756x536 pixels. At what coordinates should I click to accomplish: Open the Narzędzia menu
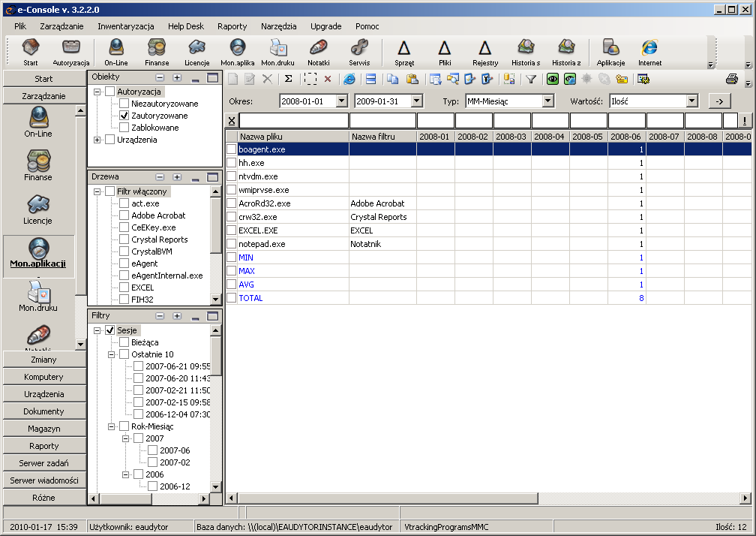pyautogui.click(x=279, y=26)
